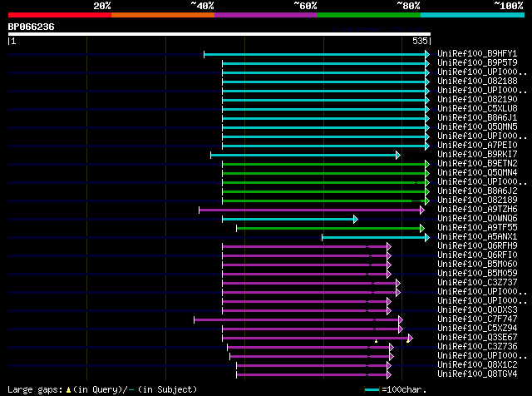Select the UniRef100_Q8X1C2 label
Viewport: 532px width, 396px height.
point(477,365)
